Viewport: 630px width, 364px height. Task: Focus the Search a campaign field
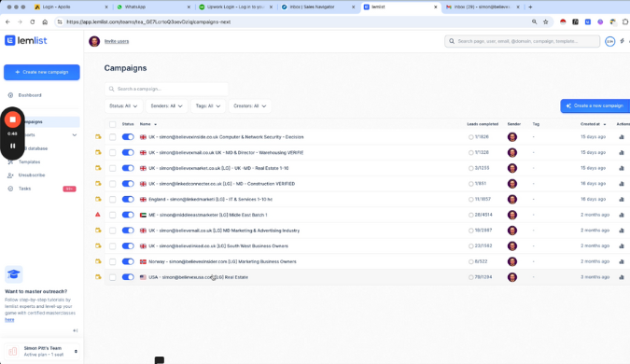pos(166,89)
